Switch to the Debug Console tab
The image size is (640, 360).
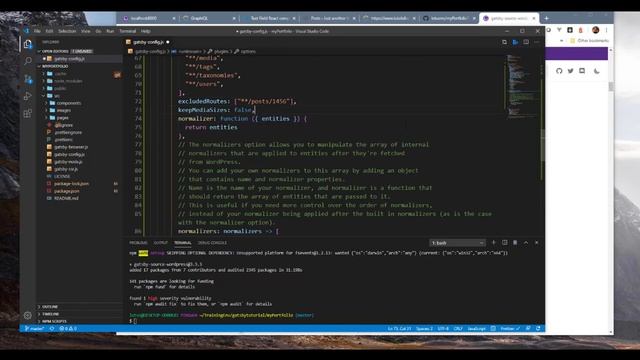(212, 243)
